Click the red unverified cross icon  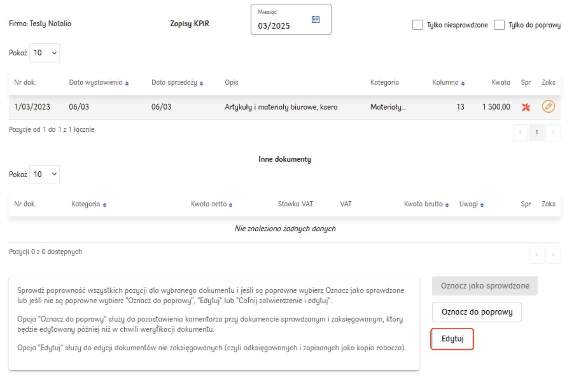(526, 107)
